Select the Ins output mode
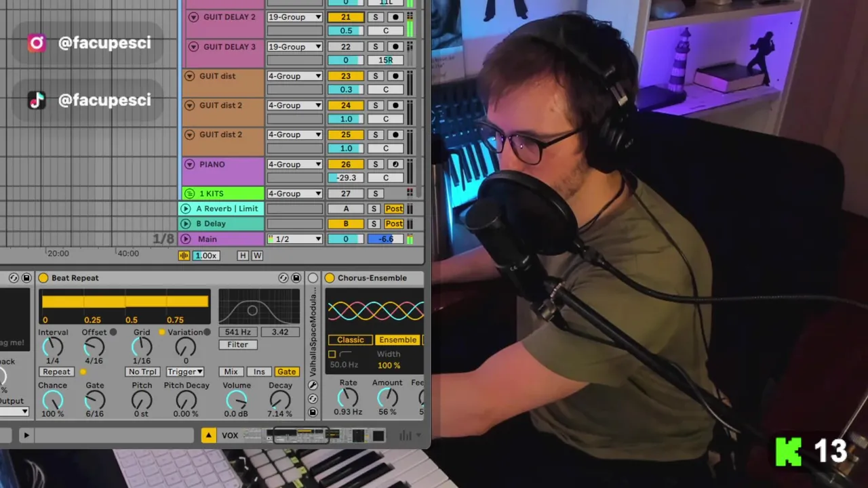 pyautogui.click(x=259, y=371)
